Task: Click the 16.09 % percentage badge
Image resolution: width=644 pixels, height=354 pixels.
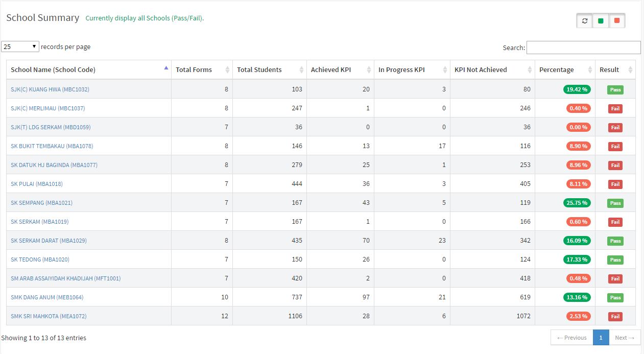Action: click(x=577, y=241)
